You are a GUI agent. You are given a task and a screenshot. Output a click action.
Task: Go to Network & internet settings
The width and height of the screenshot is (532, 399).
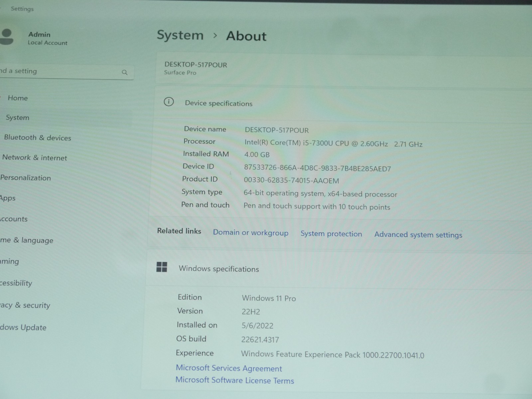(35, 158)
